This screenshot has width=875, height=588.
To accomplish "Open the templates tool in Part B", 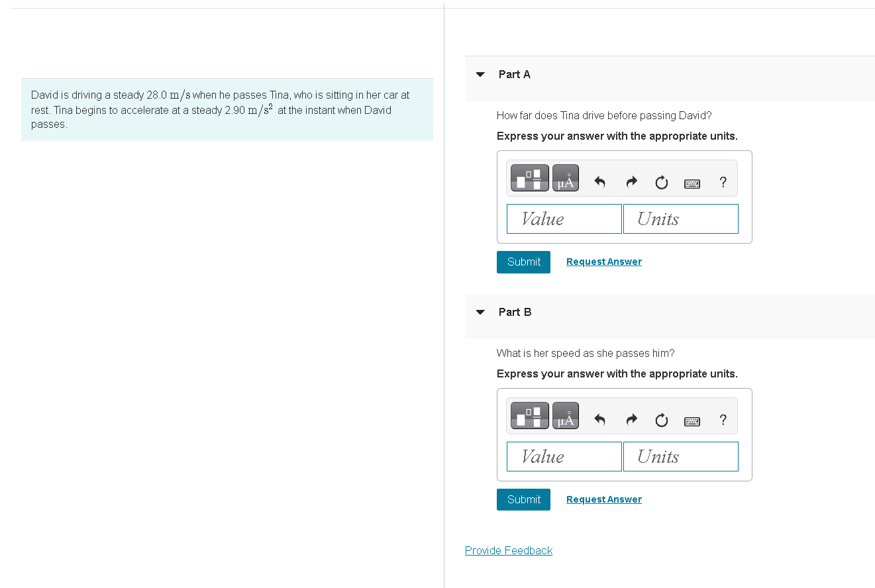I will (530, 416).
